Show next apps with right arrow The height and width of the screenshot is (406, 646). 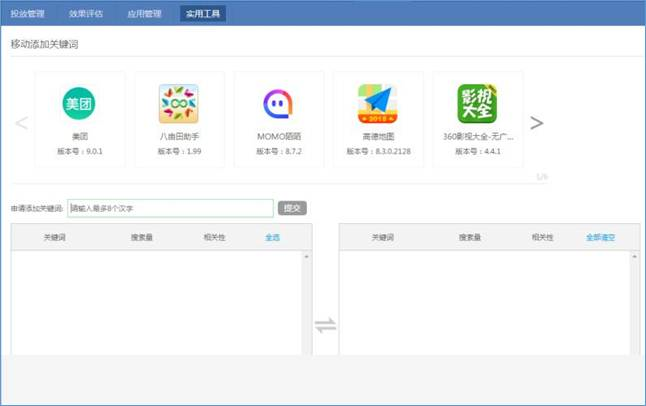[537, 124]
